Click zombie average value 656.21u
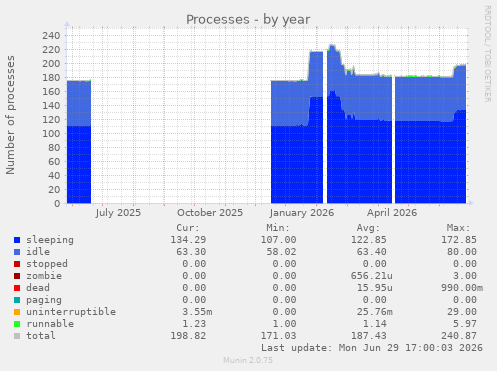Screen dimensions: 497x371 372,276
